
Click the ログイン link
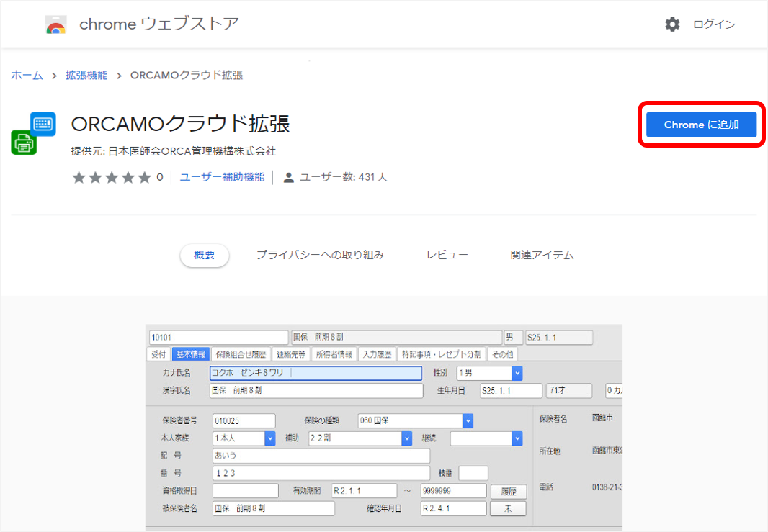pyautogui.click(x=714, y=24)
